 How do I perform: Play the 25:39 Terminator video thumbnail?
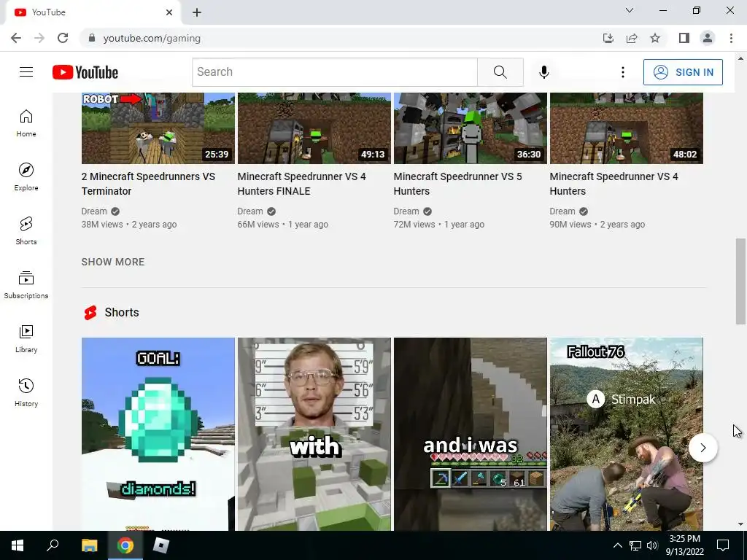(158, 128)
